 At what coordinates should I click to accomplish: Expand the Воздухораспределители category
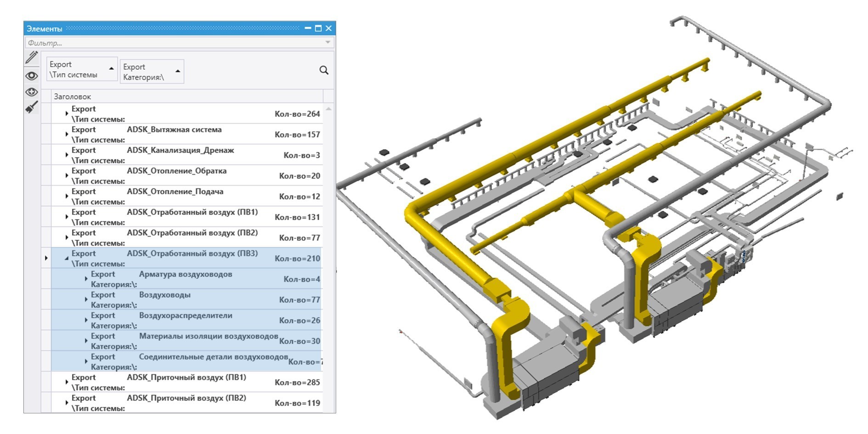pos(86,320)
